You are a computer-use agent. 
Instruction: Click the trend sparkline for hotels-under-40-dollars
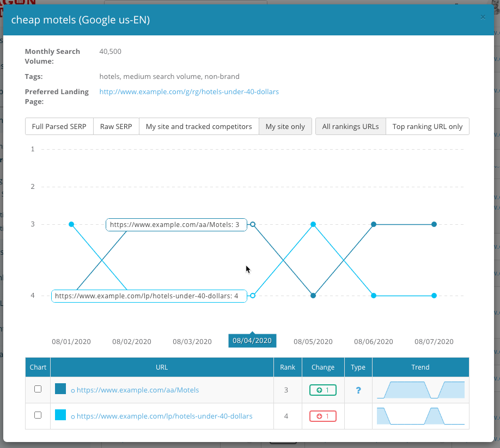click(x=420, y=416)
